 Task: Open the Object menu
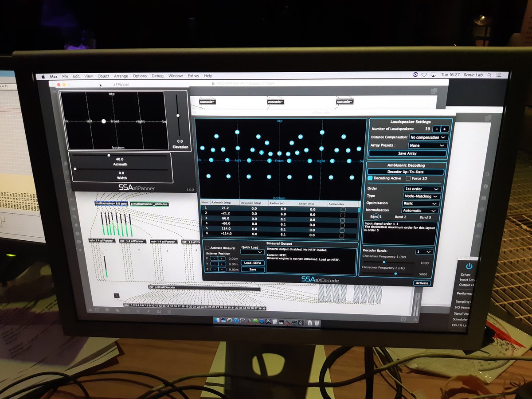coord(103,76)
